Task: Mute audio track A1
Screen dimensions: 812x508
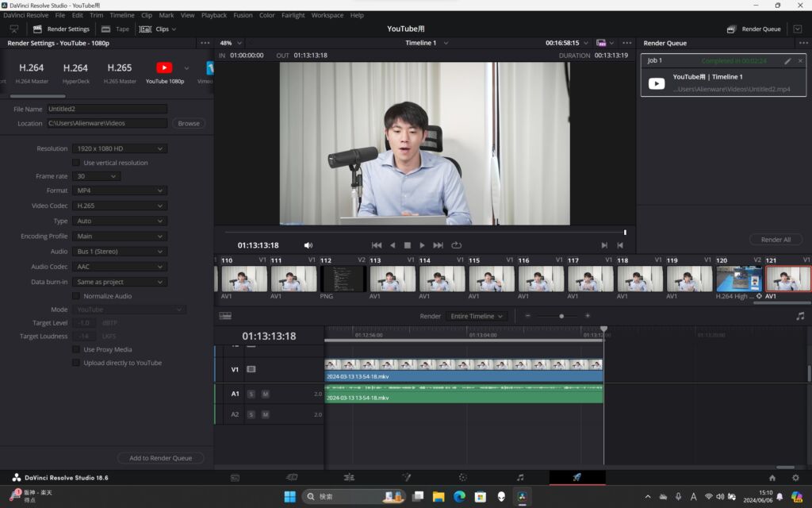Action: 265,394
